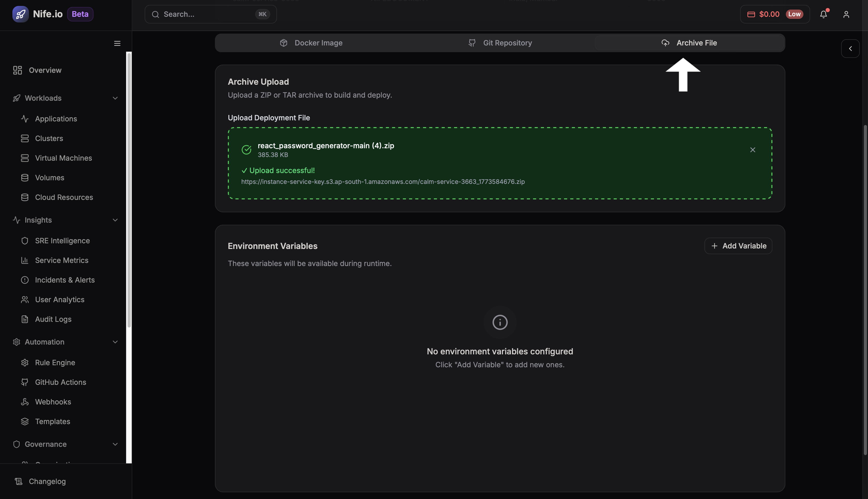Open the notification bell
Screen dimensions: 868x499
pos(824,14)
